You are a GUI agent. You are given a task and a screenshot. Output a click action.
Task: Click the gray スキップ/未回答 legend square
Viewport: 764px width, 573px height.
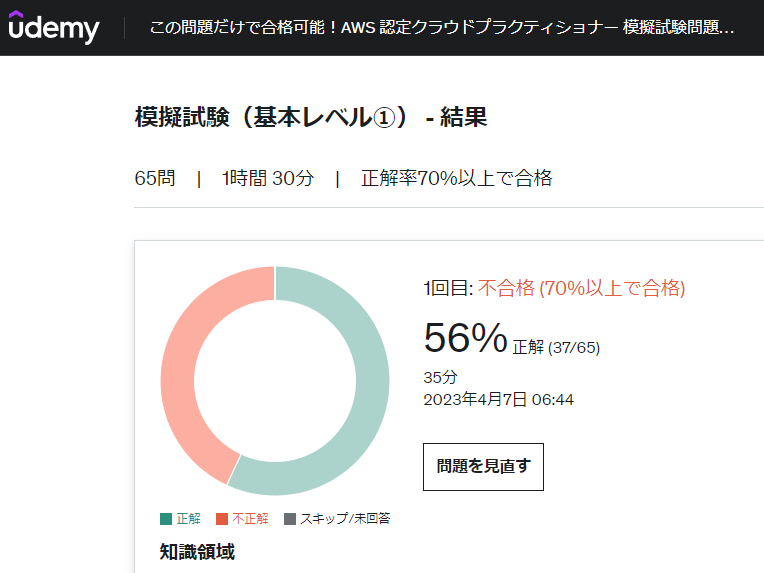290,519
